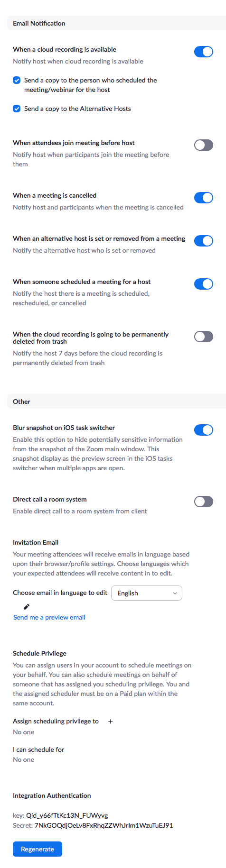This screenshot has width=226, height=868.
Task: Toggle alternative host set or removed notification
Action: [204, 241]
